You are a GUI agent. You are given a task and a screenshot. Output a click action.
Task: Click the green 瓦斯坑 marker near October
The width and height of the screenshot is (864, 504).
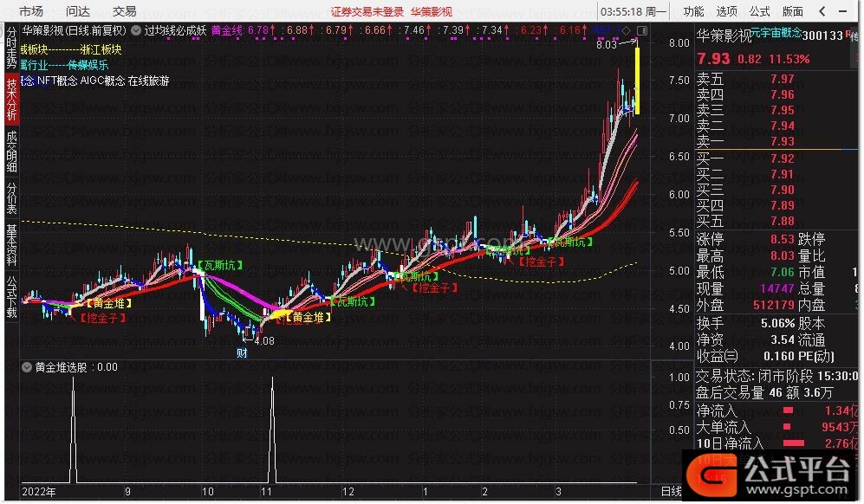pyautogui.click(x=220, y=266)
